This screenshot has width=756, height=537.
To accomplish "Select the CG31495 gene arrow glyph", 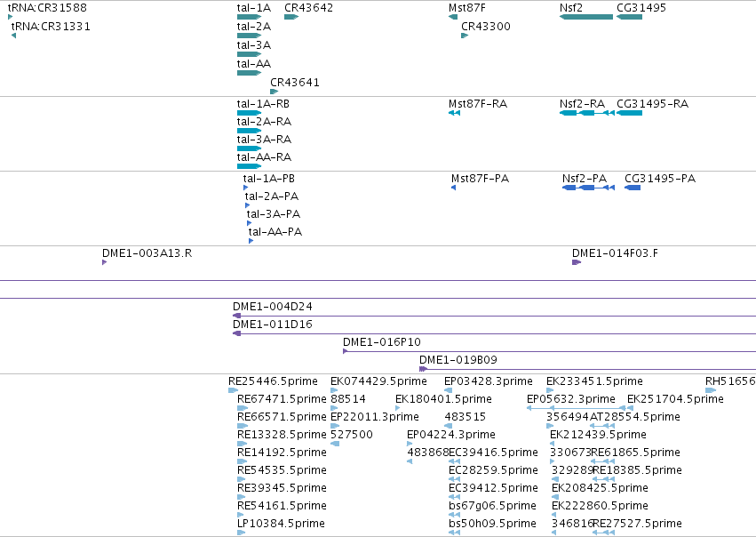I will (629, 17).
